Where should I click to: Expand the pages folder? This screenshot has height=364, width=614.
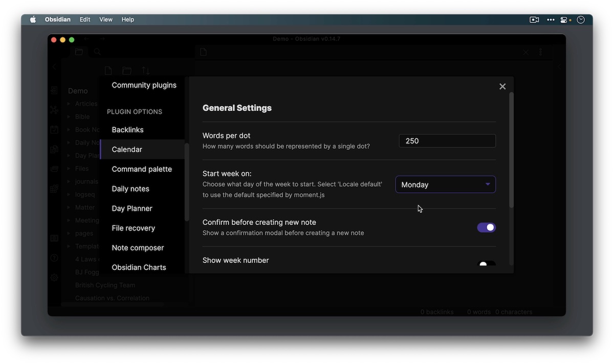click(x=69, y=233)
